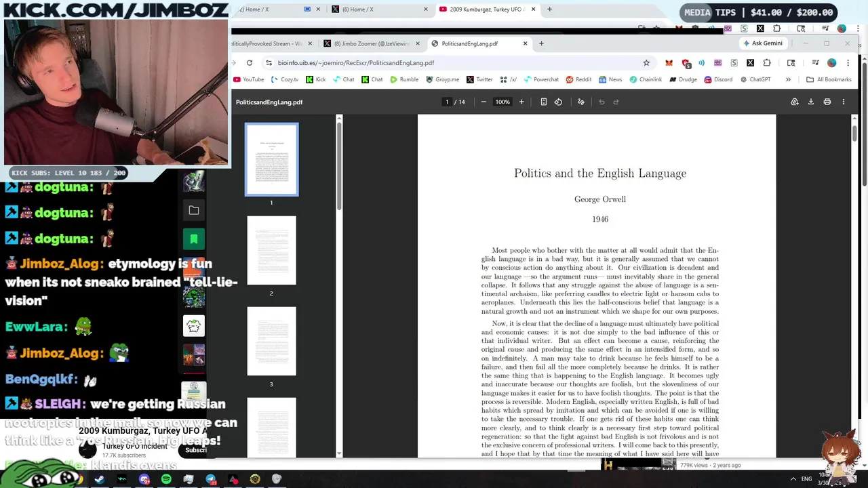The height and width of the screenshot is (488, 868).
Task: Open the ChatGPT bookmark
Action: click(x=754, y=79)
